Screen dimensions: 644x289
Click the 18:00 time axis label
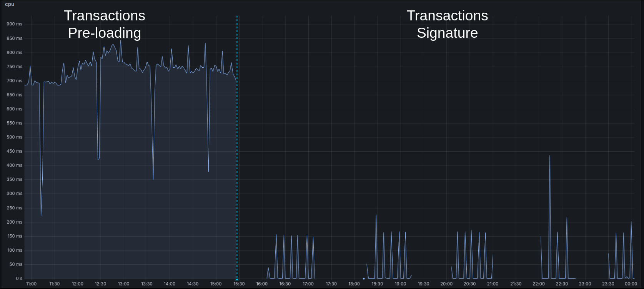coord(354,284)
